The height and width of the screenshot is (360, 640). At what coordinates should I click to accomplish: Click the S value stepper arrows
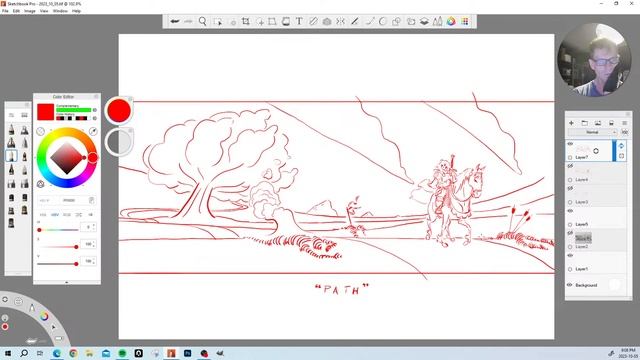[x=94, y=244]
